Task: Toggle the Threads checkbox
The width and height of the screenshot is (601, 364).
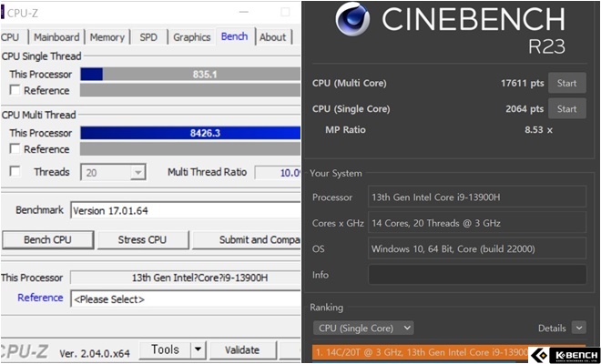Action: coord(15,172)
